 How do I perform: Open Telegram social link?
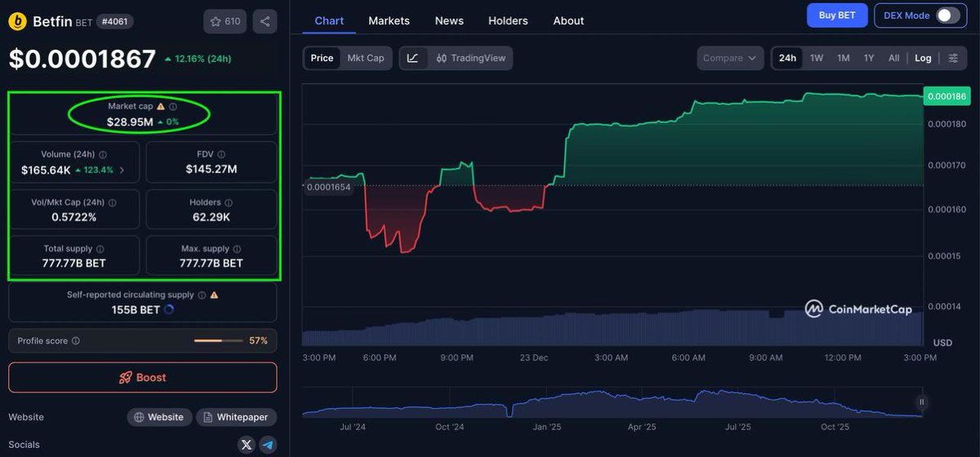pos(268,445)
